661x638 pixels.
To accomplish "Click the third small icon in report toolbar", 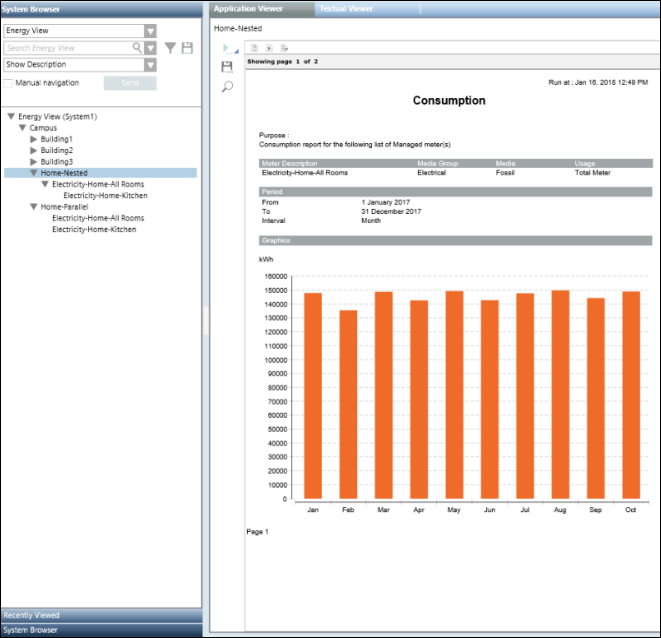I will click(284, 48).
